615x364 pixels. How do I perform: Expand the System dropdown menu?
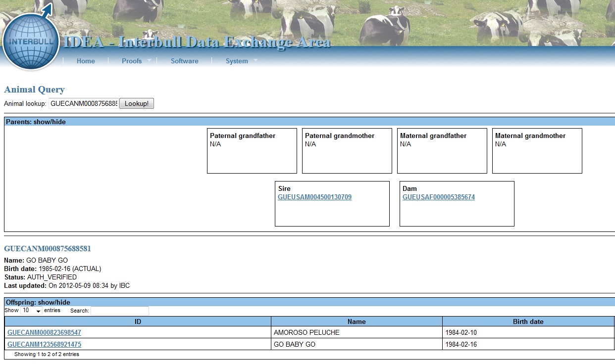[x=237, y=61]
